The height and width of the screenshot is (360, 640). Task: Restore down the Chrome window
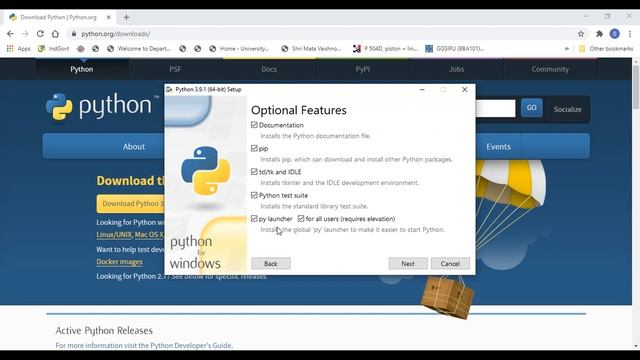[x=608, y=16]
